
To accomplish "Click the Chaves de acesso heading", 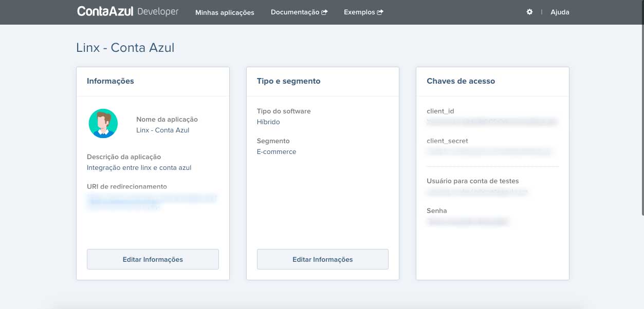I will coord(461,81).
